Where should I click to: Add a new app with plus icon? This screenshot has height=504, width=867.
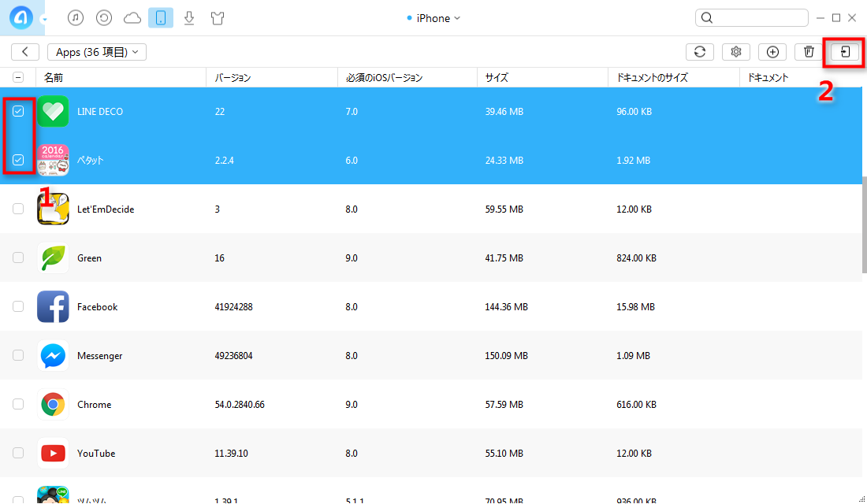point(772,51)
